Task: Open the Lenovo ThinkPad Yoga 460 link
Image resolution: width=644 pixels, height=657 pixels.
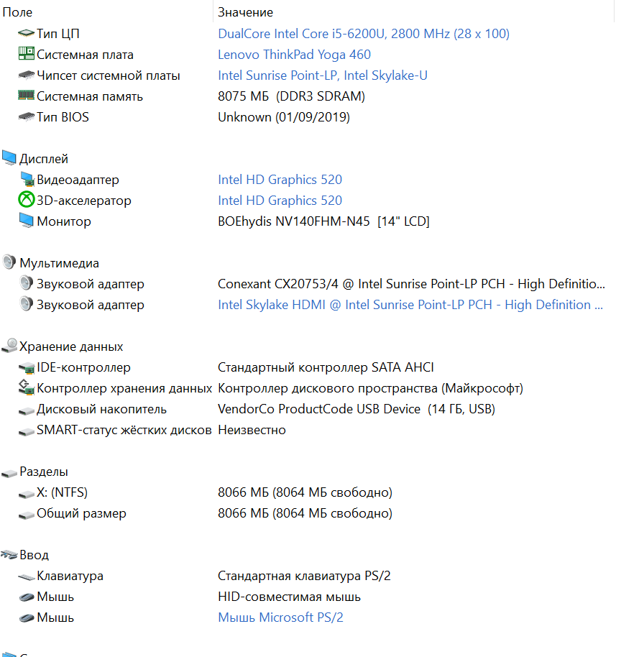Action: (x=294, y=55)
